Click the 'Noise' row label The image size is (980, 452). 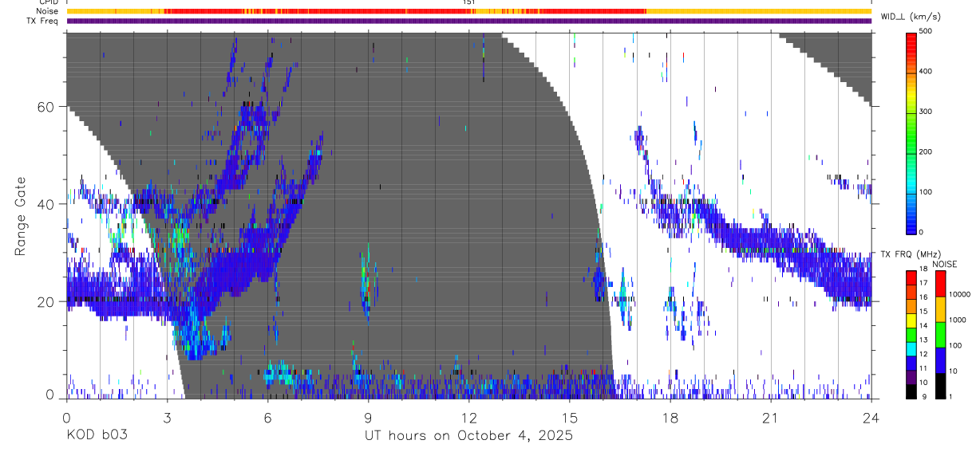[47, 11]
